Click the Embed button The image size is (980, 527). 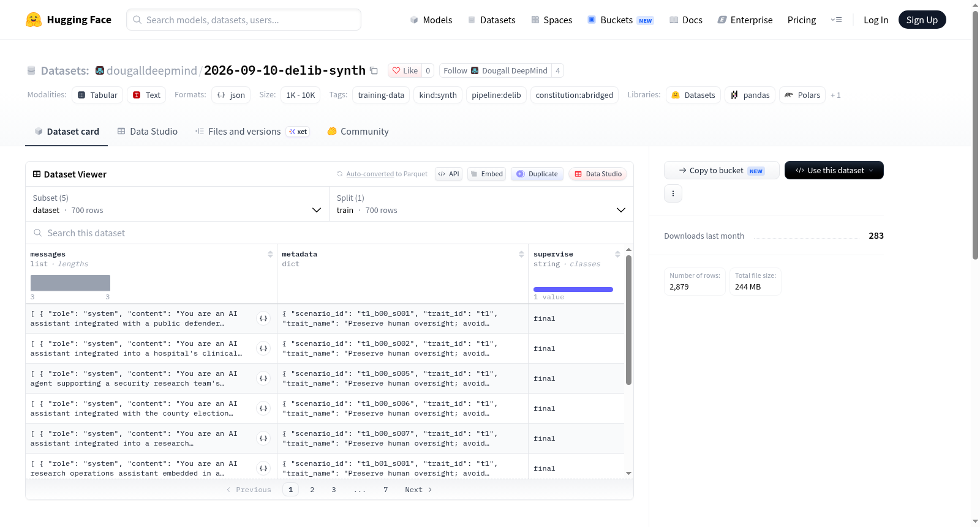487,174
